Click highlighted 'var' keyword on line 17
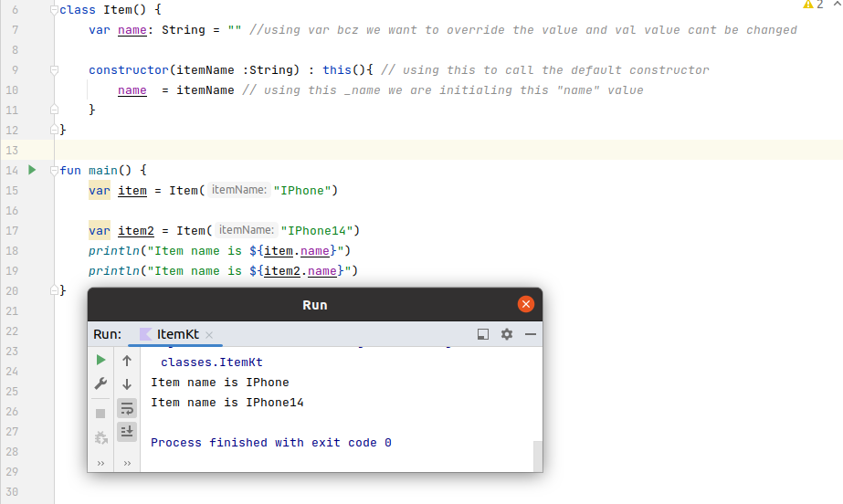This screenshot has width=843, height=504. click(x=100, y=230)
